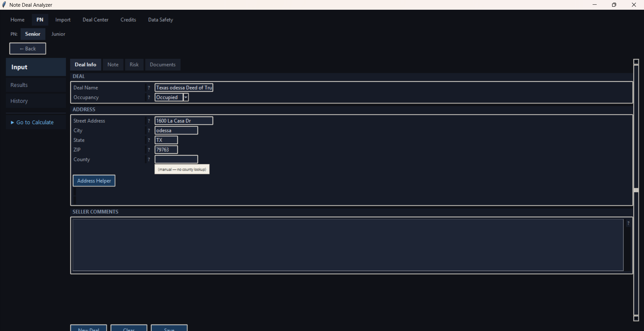
Task: Select the PN tab
Action: [x=40, y=20]
